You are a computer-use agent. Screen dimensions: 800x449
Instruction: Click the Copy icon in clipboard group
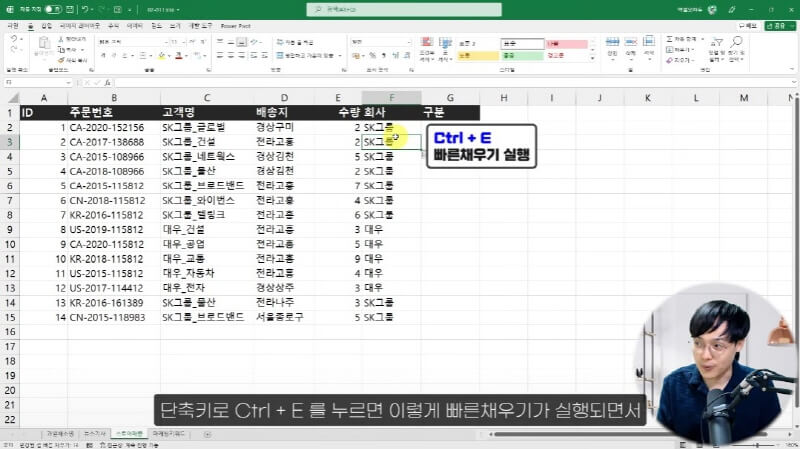click(61, 49)
